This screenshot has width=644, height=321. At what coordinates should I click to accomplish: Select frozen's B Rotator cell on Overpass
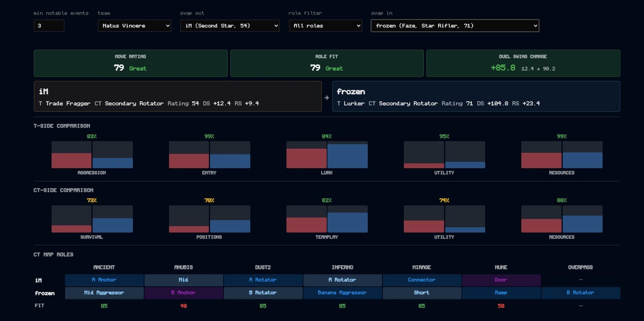(x=580, y=293)
